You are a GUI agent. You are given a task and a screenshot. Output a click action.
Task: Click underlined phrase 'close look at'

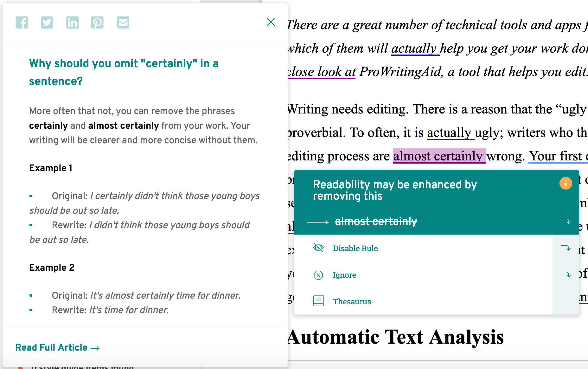[321, 72]
